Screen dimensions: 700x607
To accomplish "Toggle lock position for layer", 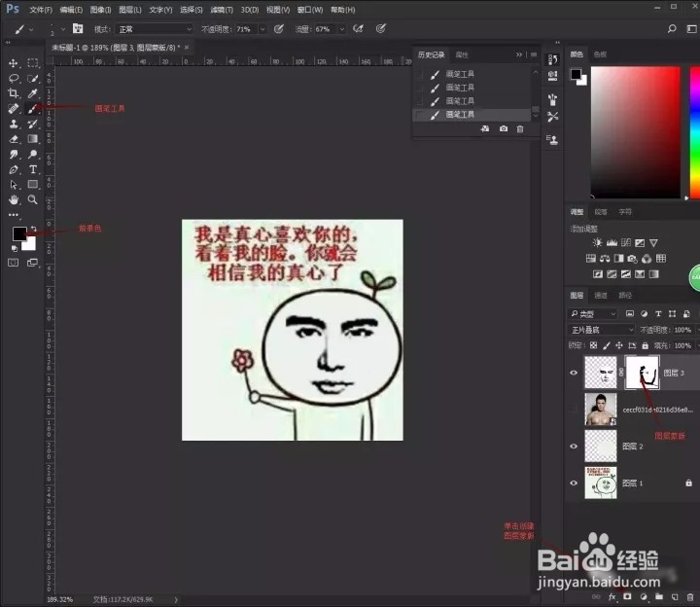I will (619, 345).
